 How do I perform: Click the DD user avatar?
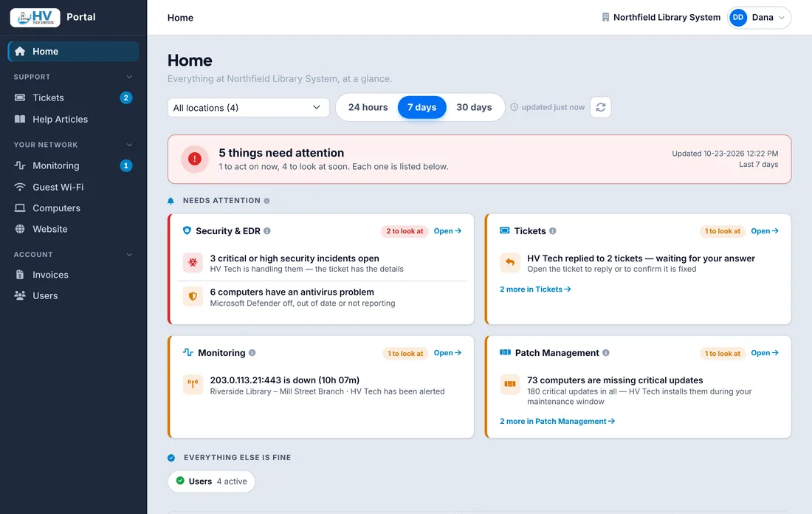coord(738,18)
